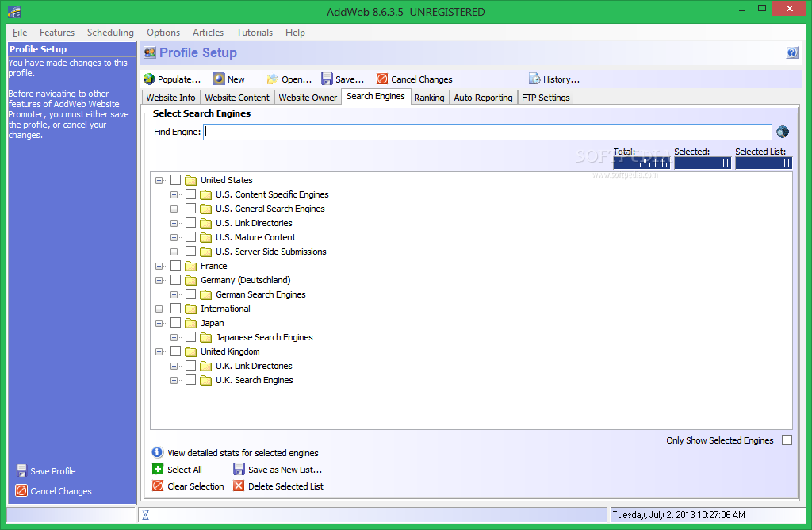Click the Japanese Search Engines folder icon
The height and width of the screenshot is (530, 812).
[x=205, y=337]
